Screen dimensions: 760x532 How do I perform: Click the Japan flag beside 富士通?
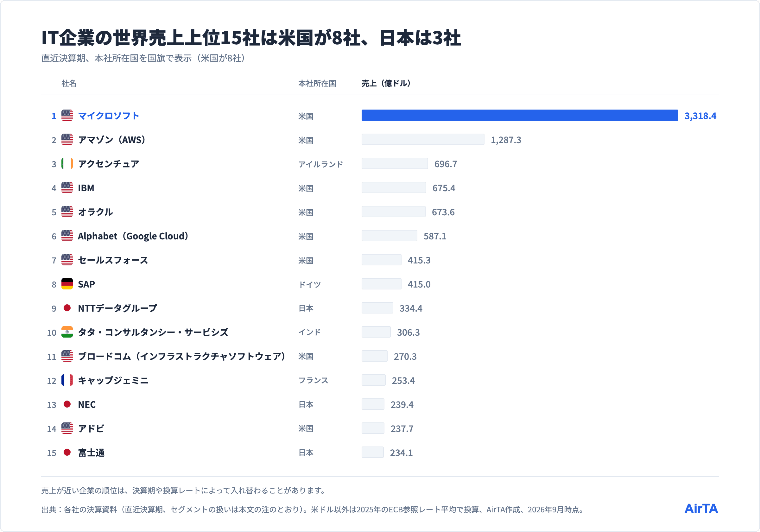67,453
